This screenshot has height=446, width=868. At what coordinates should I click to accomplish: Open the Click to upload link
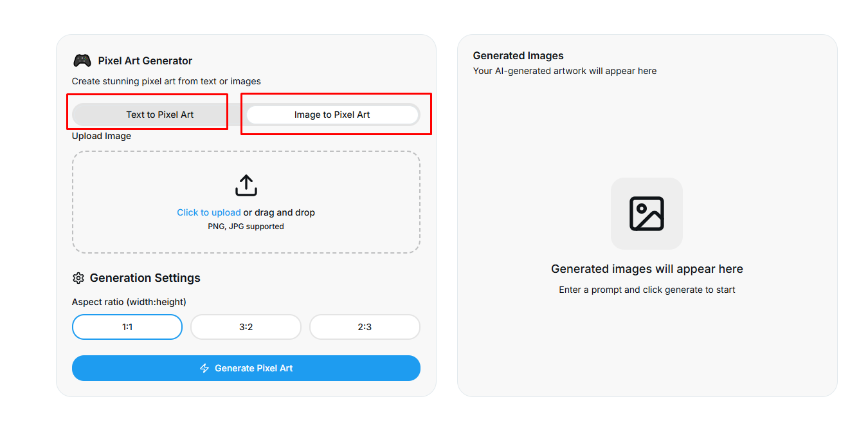tap(209, 212)
